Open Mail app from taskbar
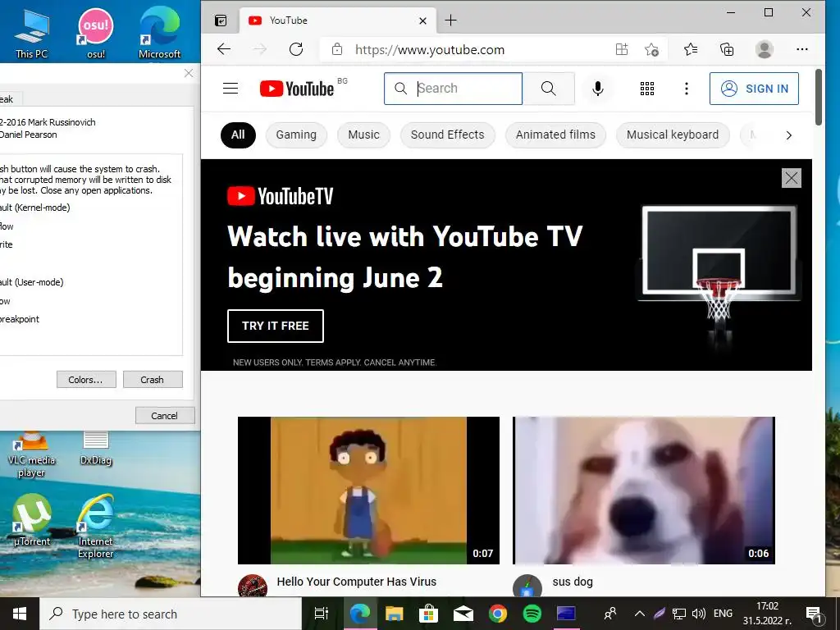This screenshot has width=840, height=630. click(x=463, y=614)
